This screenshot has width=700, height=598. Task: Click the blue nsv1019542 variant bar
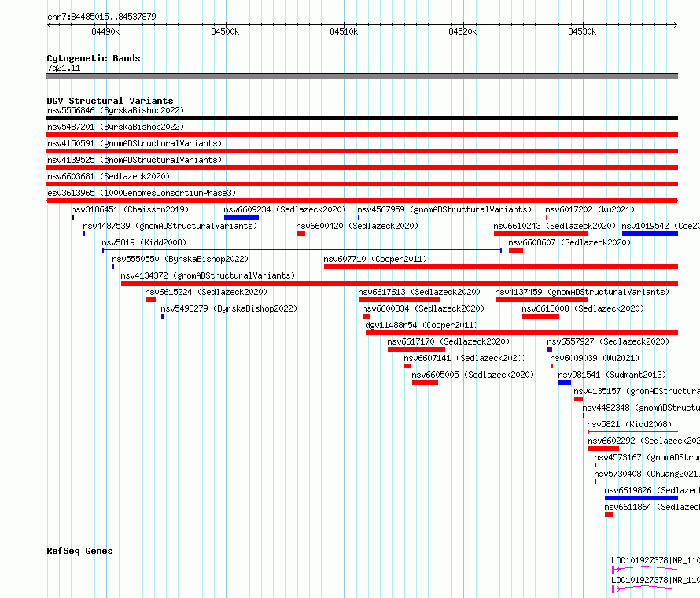tap(650, 234)
